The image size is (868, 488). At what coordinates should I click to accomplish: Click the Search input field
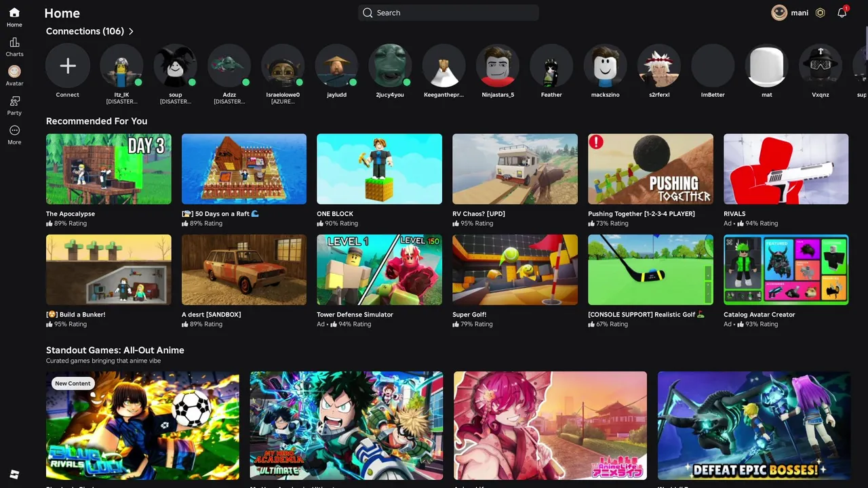tap(448, 13)
